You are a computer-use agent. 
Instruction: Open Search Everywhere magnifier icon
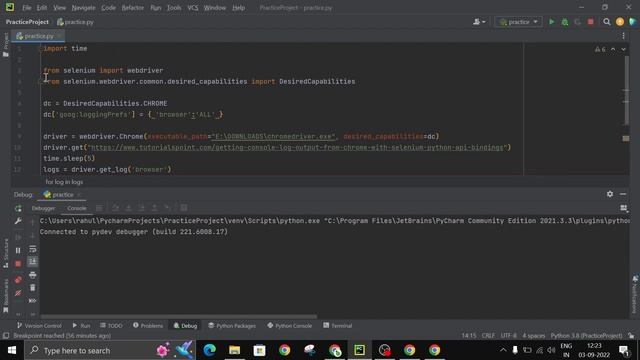coord(607,22)
